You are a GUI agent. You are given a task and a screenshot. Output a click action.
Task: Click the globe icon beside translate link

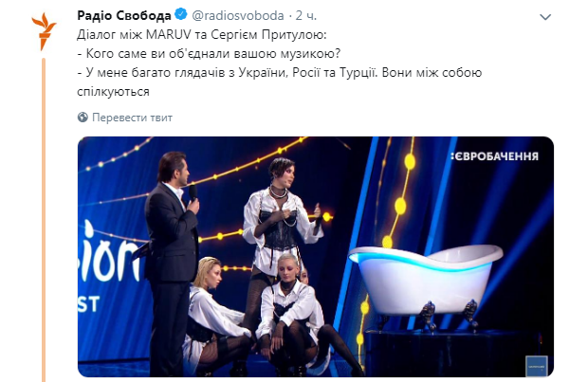pos(83,118)
